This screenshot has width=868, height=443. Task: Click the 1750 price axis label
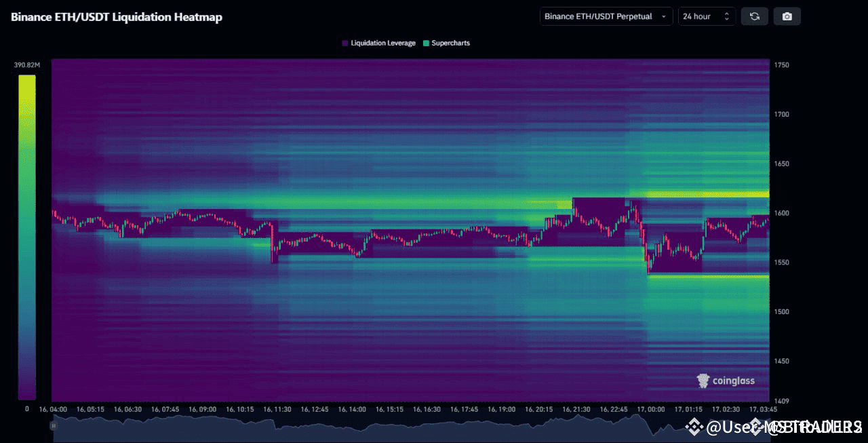point(782,65)
